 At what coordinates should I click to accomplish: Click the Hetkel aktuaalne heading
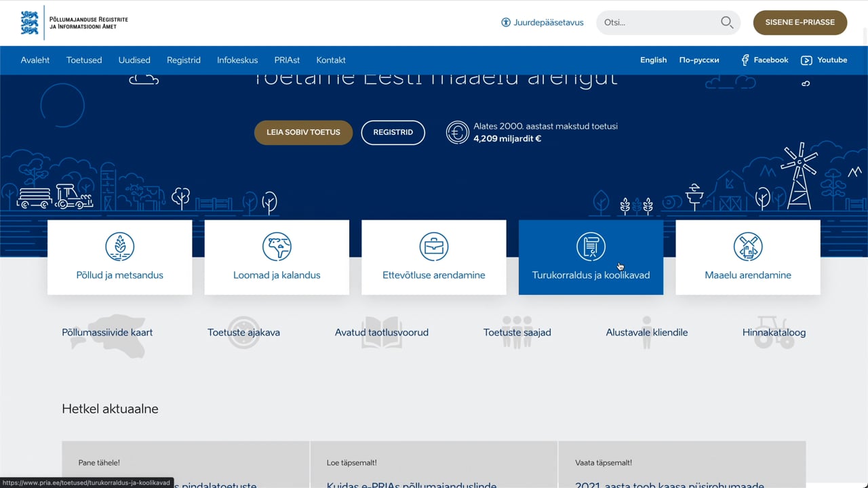(110, 409)
